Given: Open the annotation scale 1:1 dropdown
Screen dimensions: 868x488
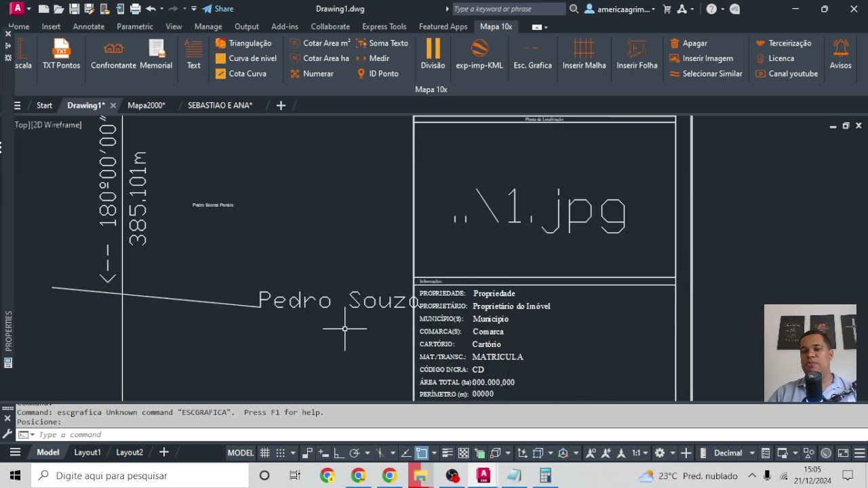Looking at the screenshot, I should (x=646, y=453).
